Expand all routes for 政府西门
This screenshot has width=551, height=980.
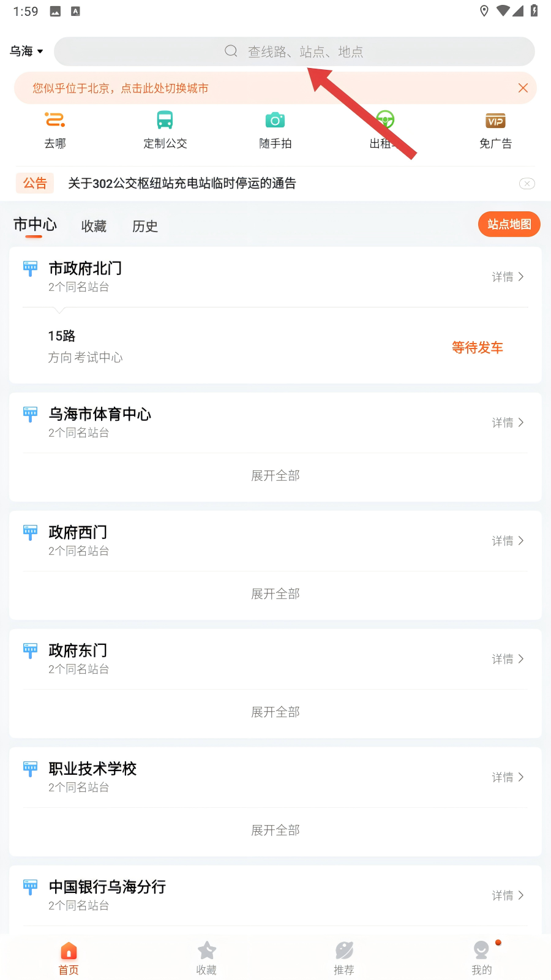click(x=275, y=594)
